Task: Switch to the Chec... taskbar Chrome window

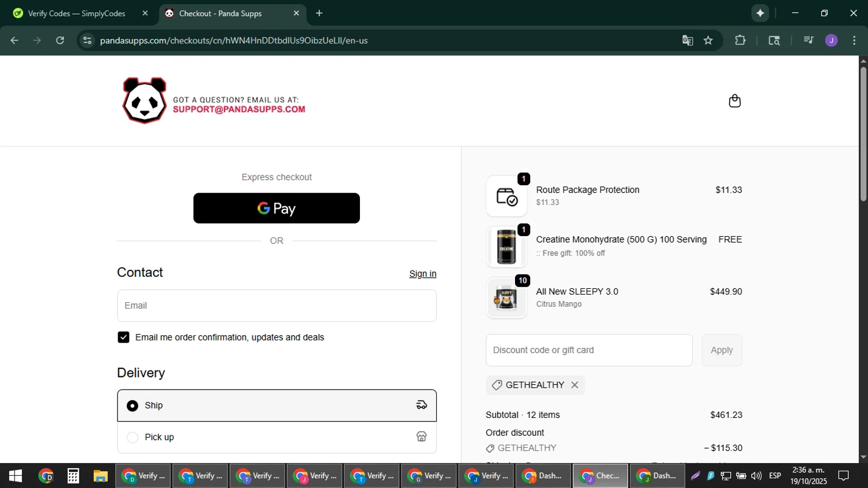Action: coord(600,476)
